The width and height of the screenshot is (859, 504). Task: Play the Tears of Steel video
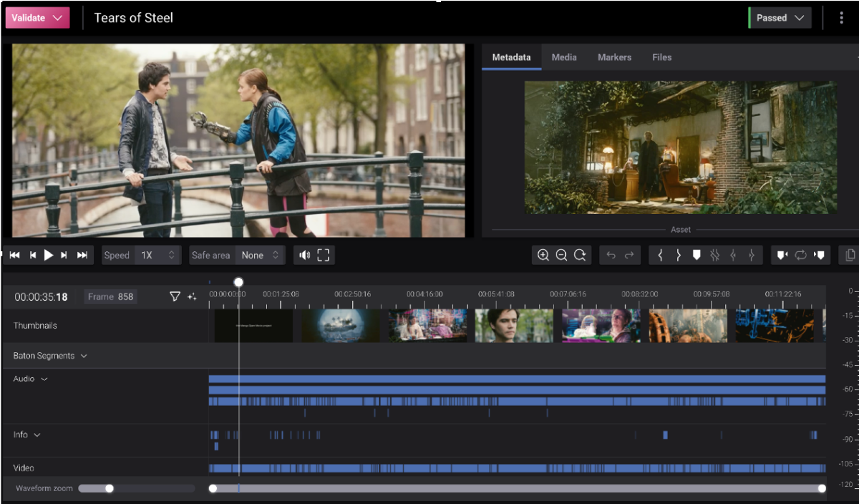[49, 255]
